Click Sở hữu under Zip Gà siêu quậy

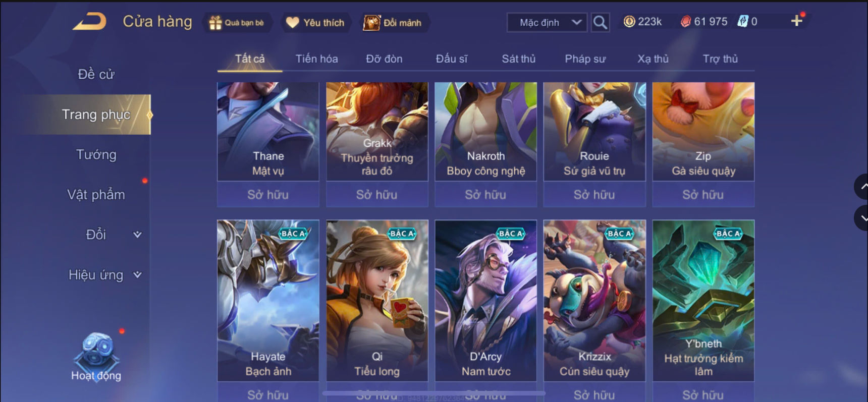703,195
